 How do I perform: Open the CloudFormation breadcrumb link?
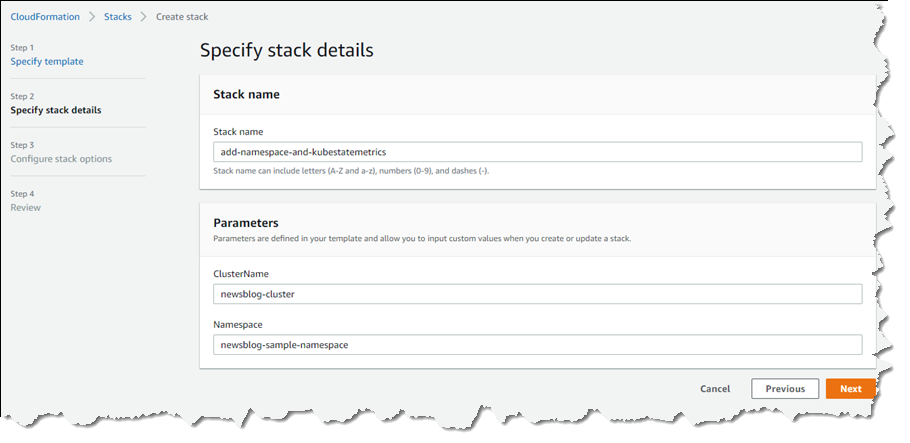(x=45, y=17)
